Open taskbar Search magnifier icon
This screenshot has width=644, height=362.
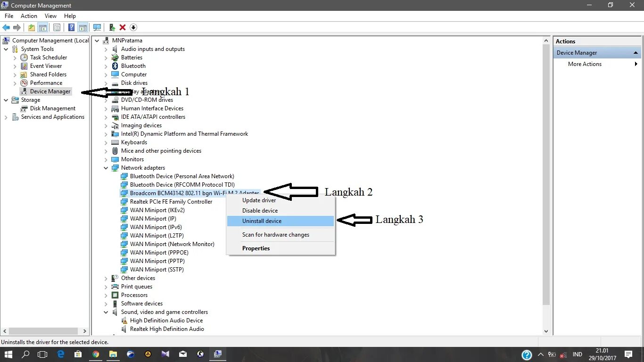point(26,354)
